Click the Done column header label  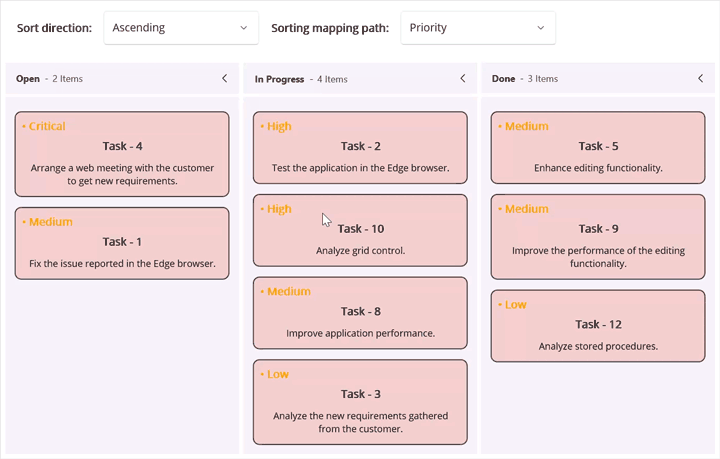[503, 78]
